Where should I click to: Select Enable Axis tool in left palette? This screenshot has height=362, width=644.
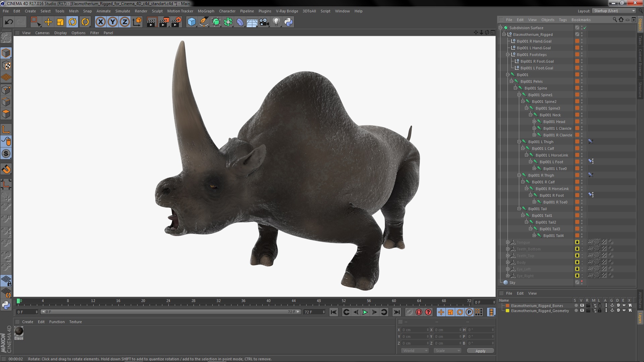click(6, 129)
